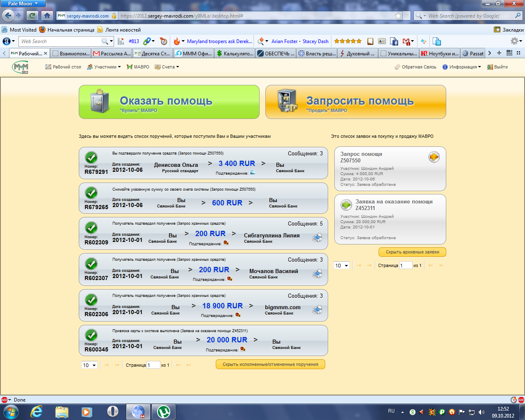This screenshot has width=525, height=420.
Task: Click the recipient bigmmm.com text
Action: pos(283,307)
